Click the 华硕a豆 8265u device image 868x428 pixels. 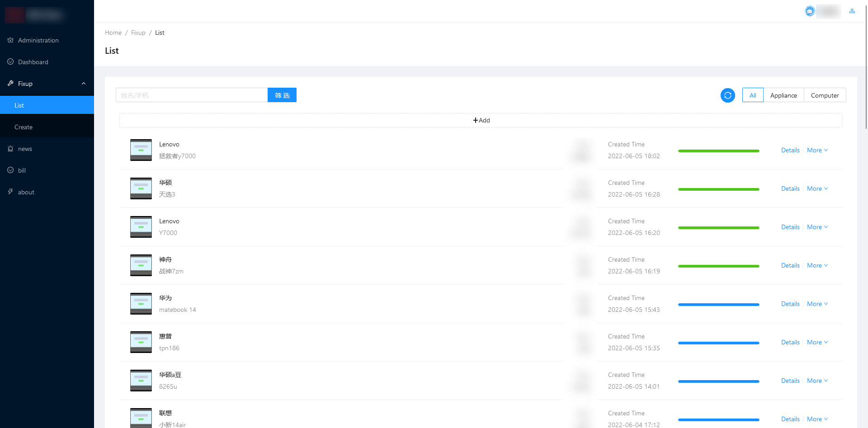[x=141, y=381]
